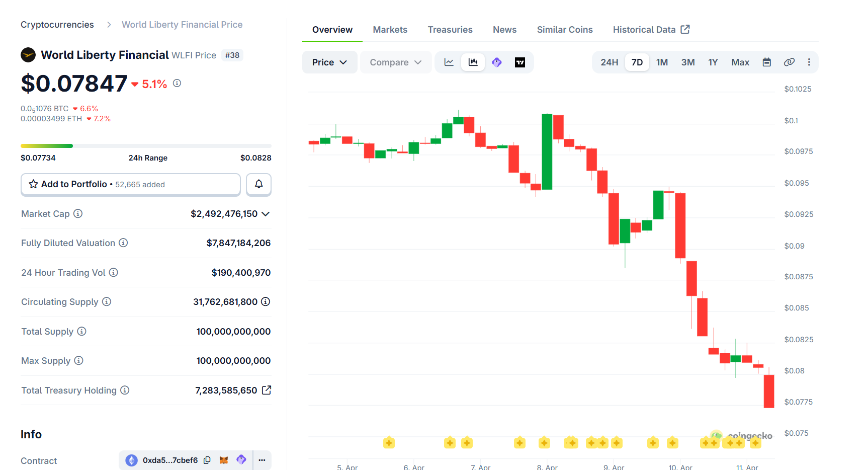Open the Treasuries tab

[x=450, y=30]
